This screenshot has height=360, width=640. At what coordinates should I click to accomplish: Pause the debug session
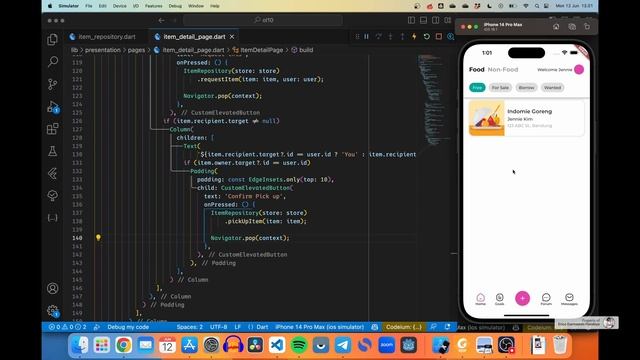[x=367, y=37]
